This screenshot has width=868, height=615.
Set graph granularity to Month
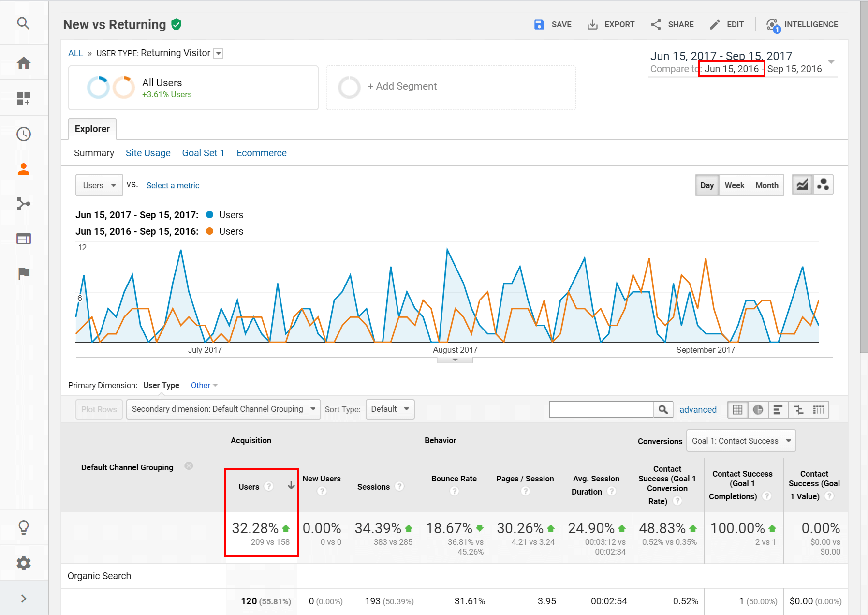767,185
